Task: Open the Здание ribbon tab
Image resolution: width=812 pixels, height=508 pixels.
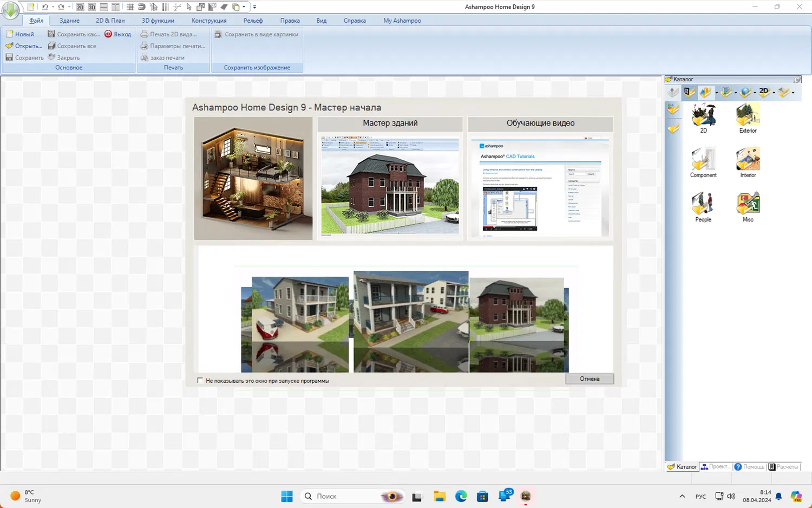Action: 69,21
